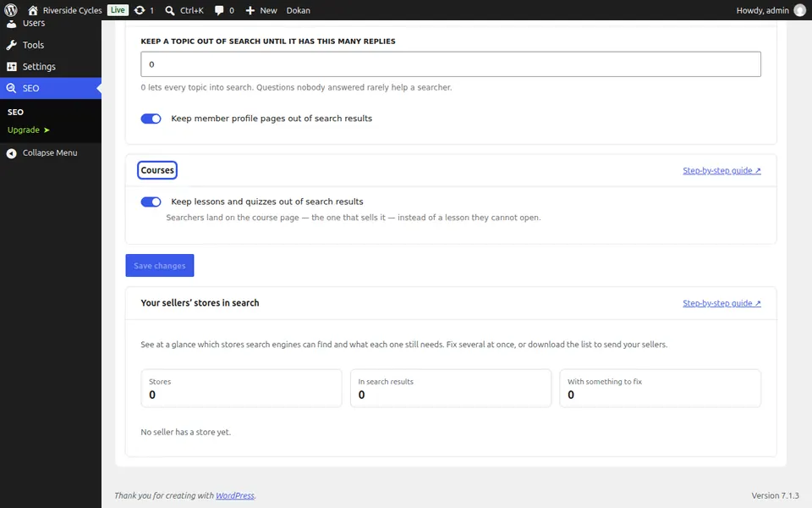This screenshot has height=508, width=812.
Task: Click the Settings sliders icon
Action: pos(11,67)
